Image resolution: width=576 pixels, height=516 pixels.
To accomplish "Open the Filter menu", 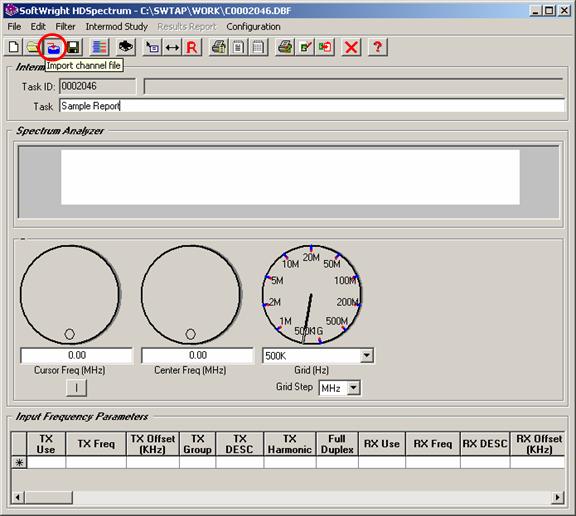I will tap(65, 26).
